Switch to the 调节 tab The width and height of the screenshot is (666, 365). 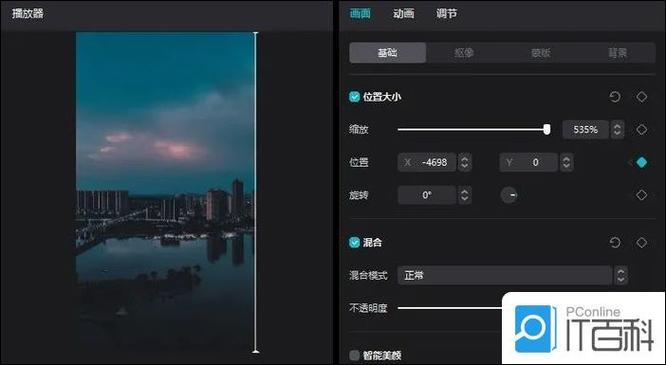[446, 14]
